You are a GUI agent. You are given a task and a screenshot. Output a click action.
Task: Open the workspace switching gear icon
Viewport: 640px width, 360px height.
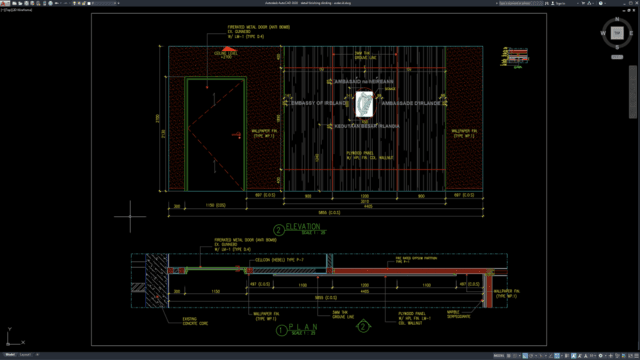tap(600, 356)
